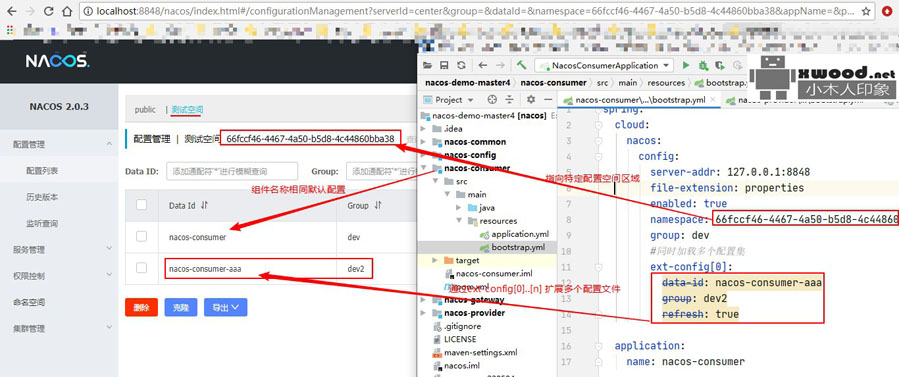This screenshot has height=377, width=899.
Task: Click inside the Group search field
Action: point(381,171)
